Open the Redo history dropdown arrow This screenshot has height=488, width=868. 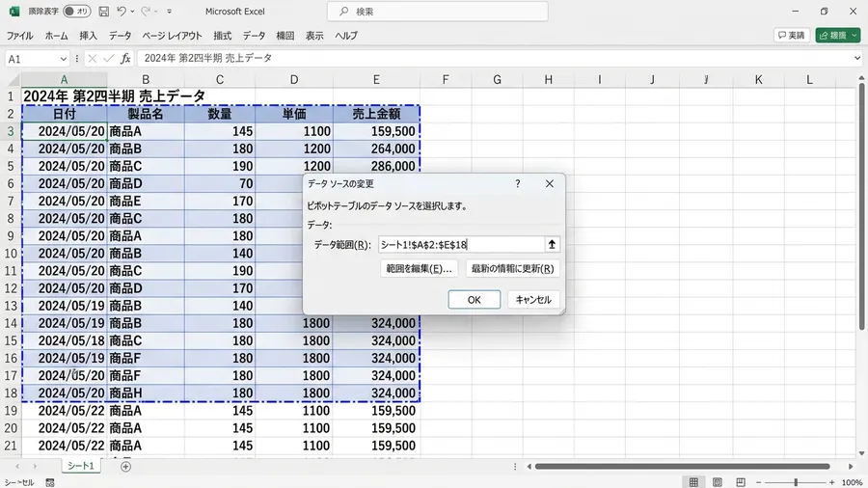(155, 12)
